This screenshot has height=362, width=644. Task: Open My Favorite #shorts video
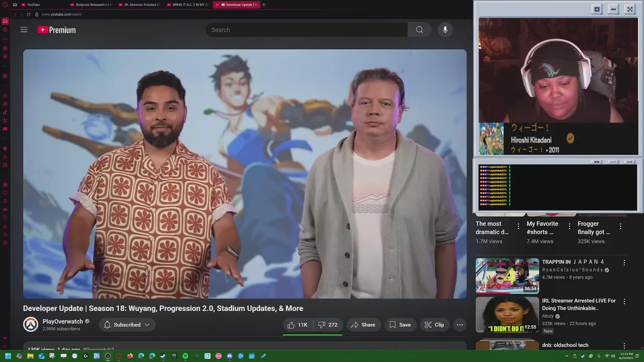click(x=542, y=228)
